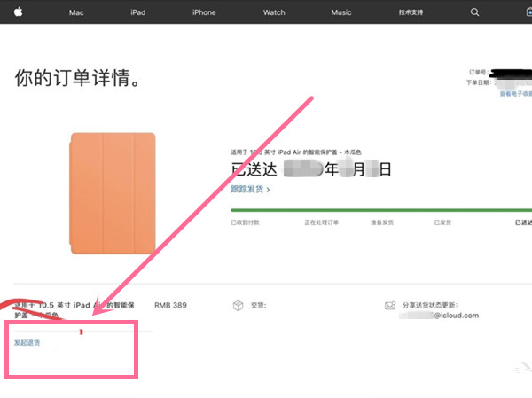The image size is (532, 398).
Task: Click the 已收到付款 status label
Action: coord(245,222)
